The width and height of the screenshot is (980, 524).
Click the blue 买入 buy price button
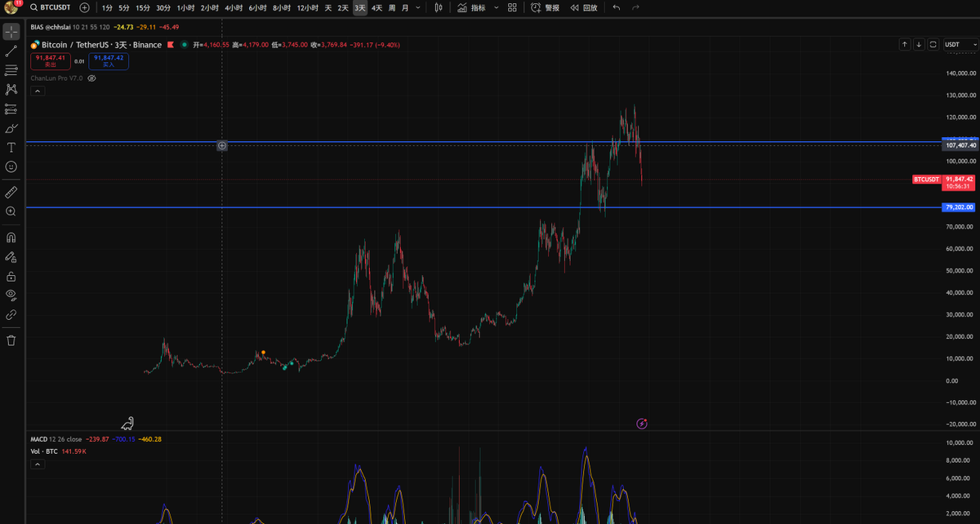click(x=109, y=60)
